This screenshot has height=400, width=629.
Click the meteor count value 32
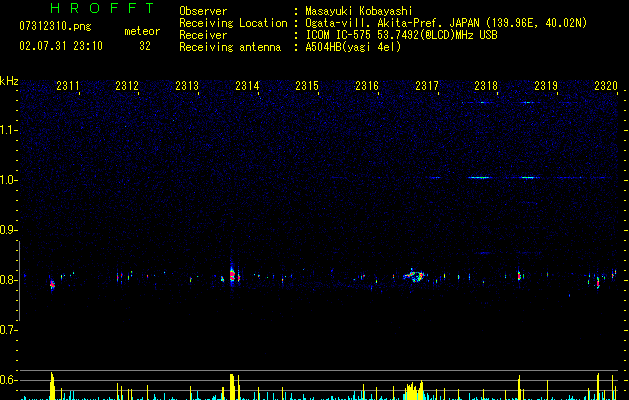click(145, 46)
